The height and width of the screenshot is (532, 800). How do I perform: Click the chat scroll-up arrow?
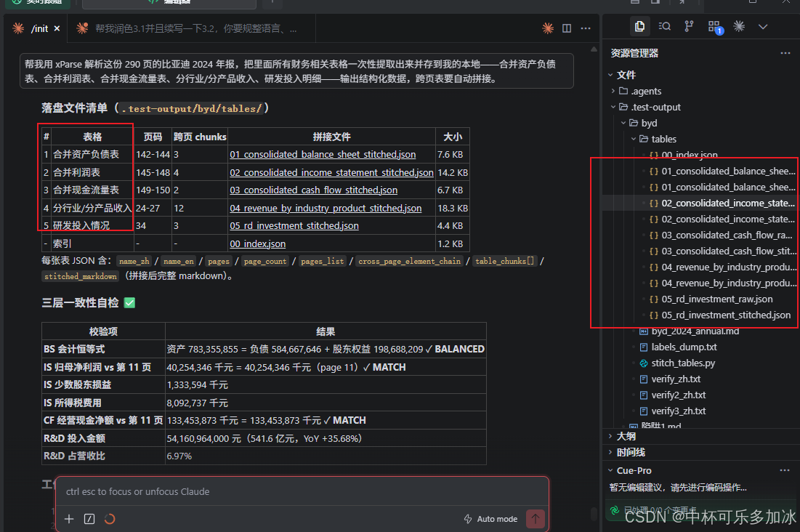(594, 49)
